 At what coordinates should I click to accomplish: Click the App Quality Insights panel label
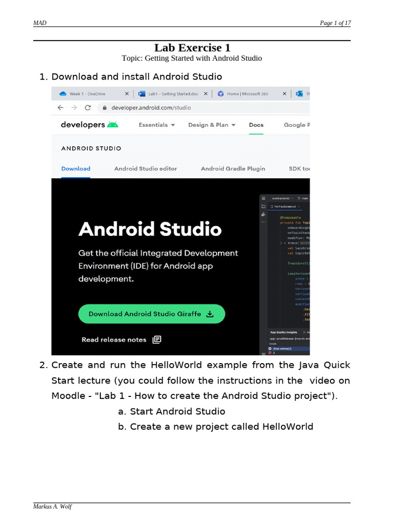click(x=284, y=332)
